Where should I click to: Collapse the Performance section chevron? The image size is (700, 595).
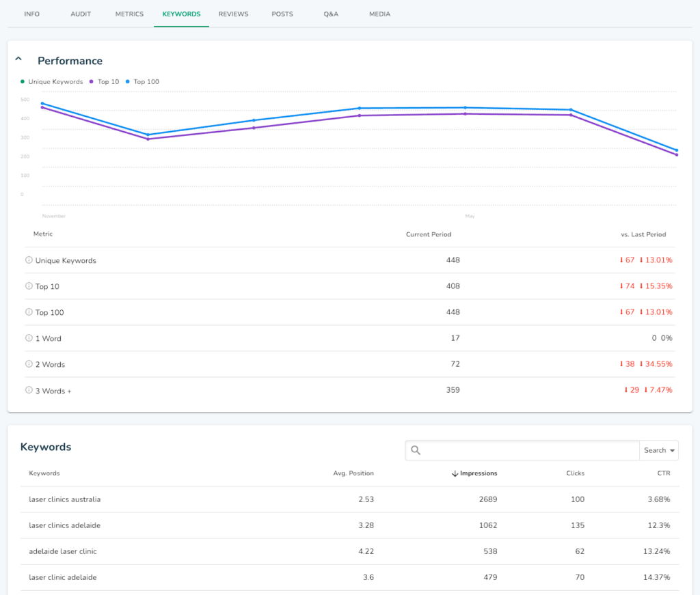coord(18,59)
